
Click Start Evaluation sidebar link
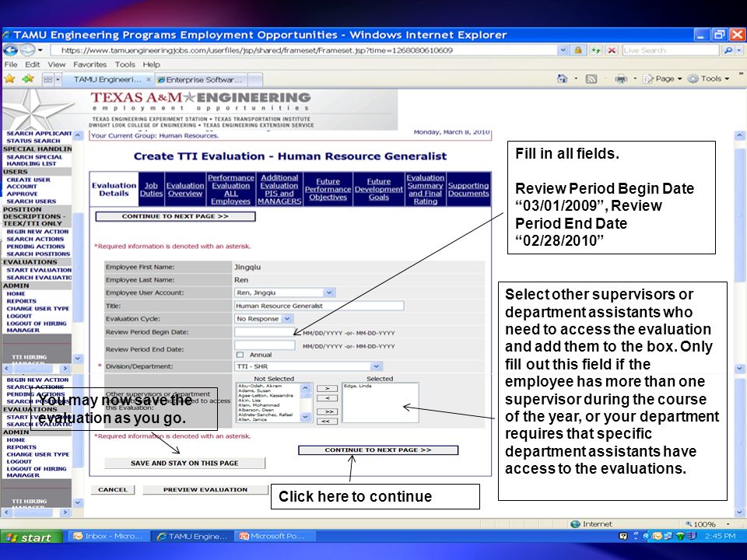point(39,270)
